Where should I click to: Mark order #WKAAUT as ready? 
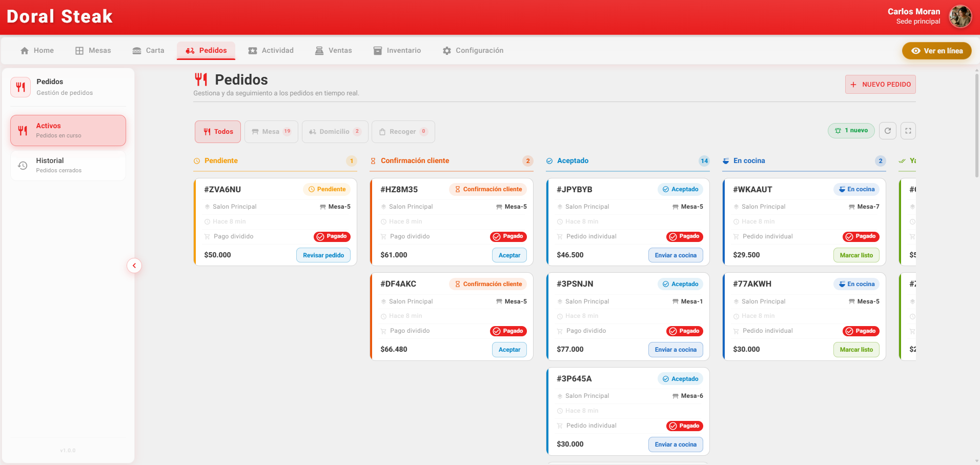point(856,255)
